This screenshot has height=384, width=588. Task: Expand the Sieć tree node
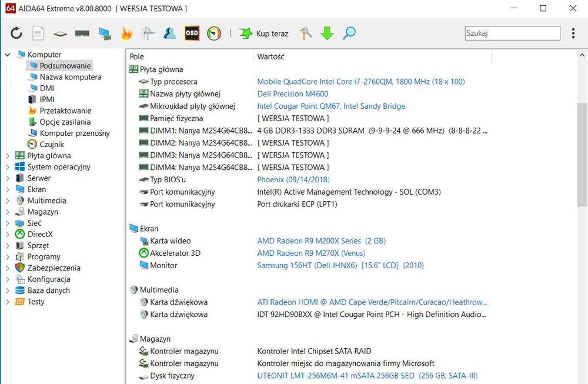click(x=7, y=223)
